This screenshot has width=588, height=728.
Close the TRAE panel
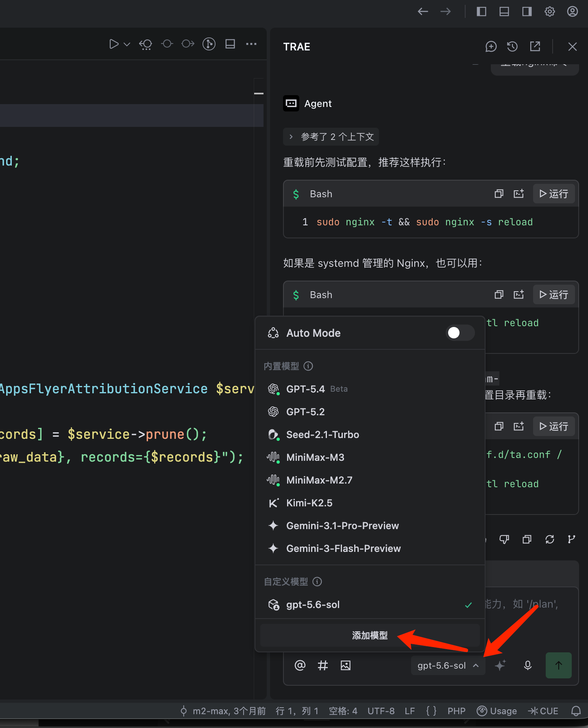(573, 47)
